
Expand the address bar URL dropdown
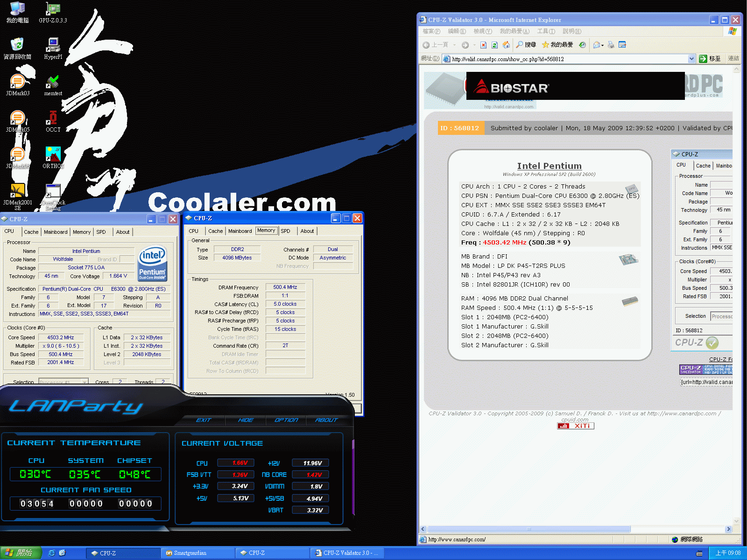tap(692, 59)
